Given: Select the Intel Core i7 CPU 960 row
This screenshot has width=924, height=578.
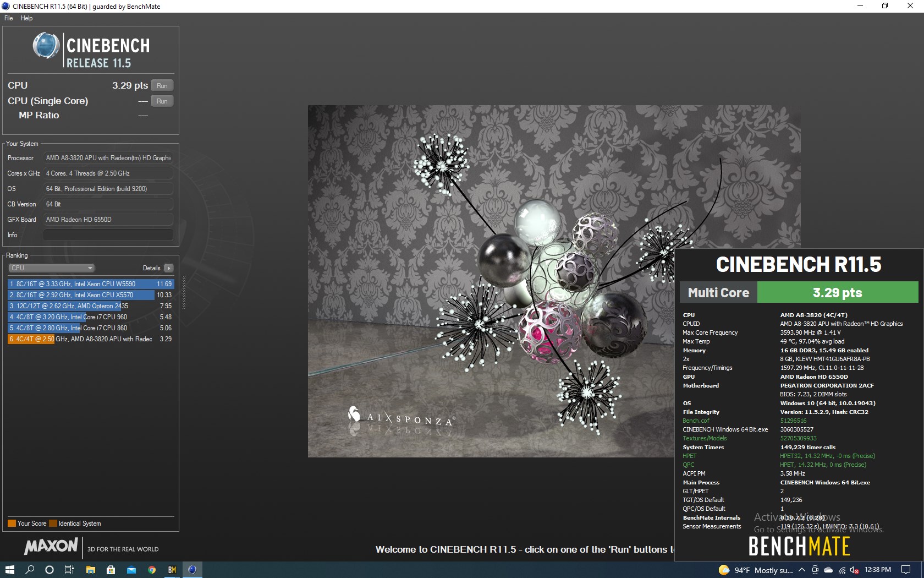Looking at the screenshot, I should click(91, 317).
